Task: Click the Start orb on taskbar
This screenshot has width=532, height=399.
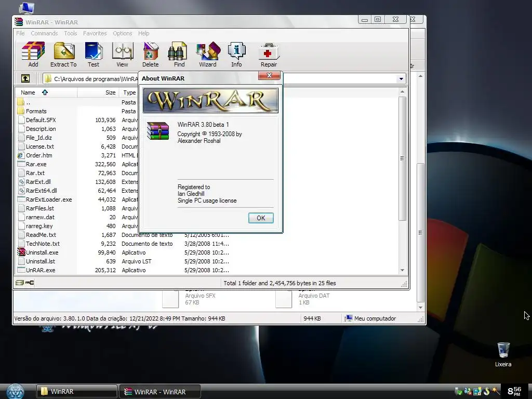Action: pyautogui.click(x=15, y=391)
